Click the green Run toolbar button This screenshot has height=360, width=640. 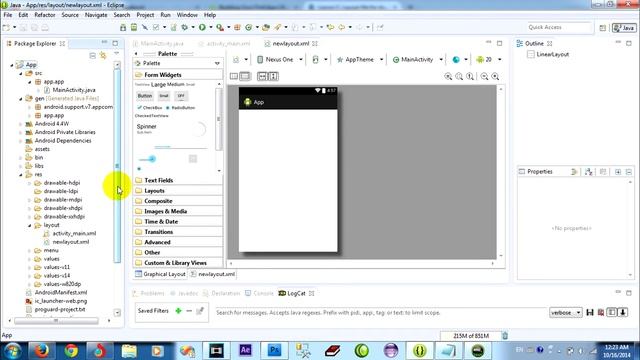[x=202, y=27]
